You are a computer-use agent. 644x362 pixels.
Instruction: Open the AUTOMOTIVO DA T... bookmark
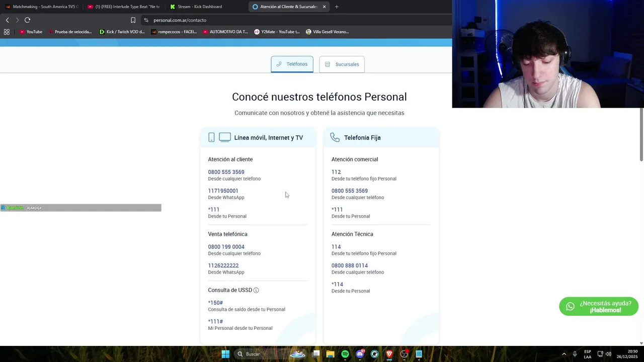coord(225,32)
